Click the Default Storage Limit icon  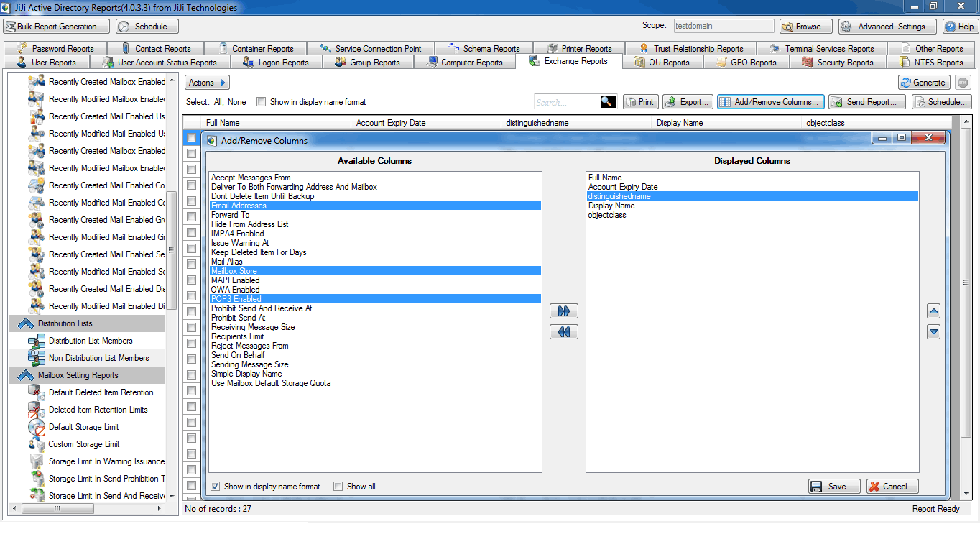tap(37, 427)
